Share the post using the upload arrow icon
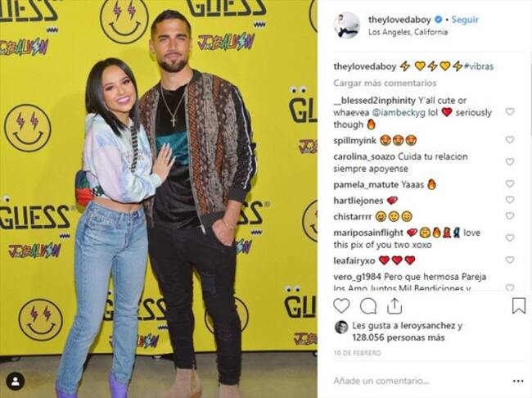 click(394, 306)
